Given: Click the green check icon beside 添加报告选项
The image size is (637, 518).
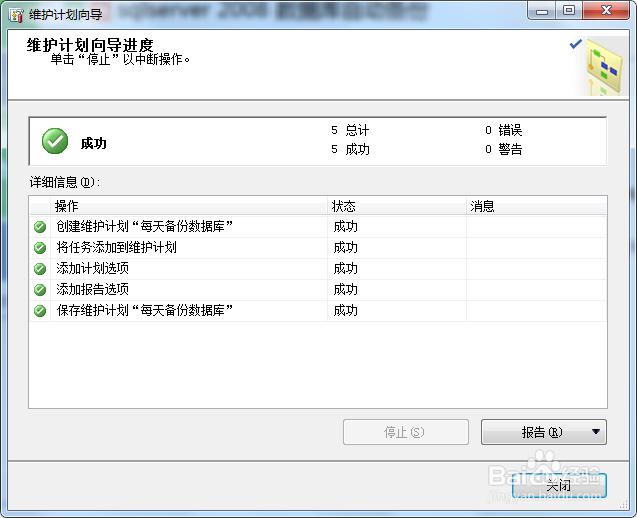Looking at the screenshot, I should 40,290.
